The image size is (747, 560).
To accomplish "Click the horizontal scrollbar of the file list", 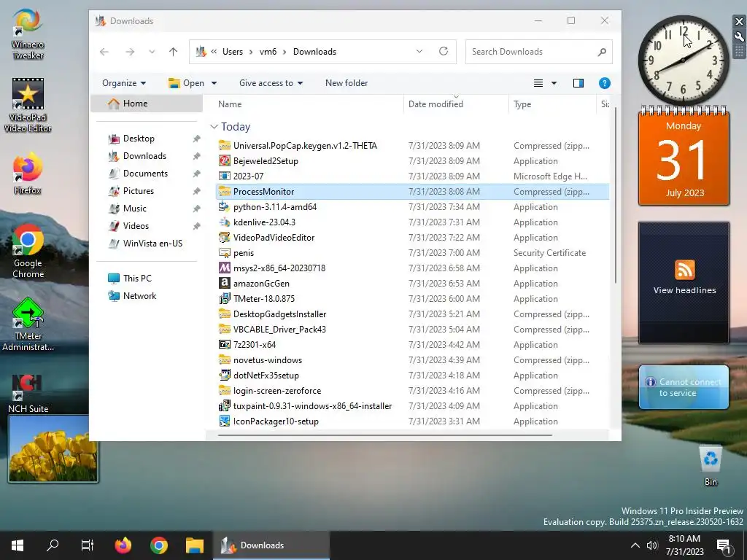I will click(385, 435).
